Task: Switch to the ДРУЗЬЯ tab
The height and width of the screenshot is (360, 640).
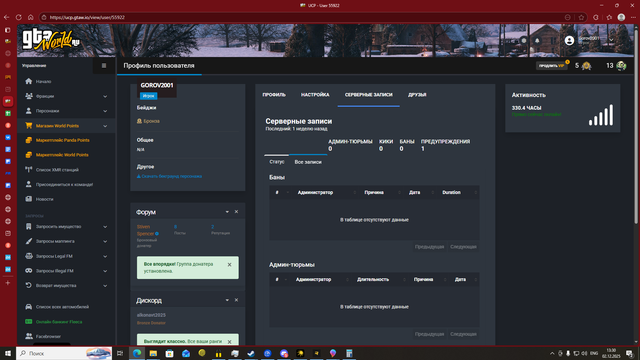Action: click(417, 95)
